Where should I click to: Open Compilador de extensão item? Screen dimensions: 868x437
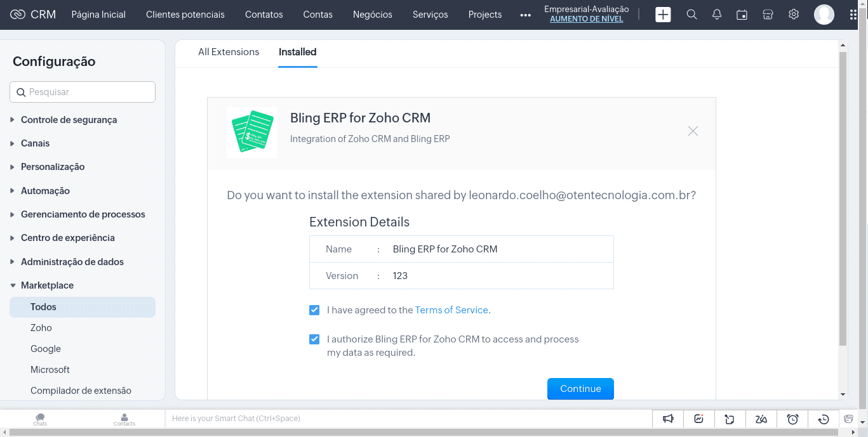81,391
